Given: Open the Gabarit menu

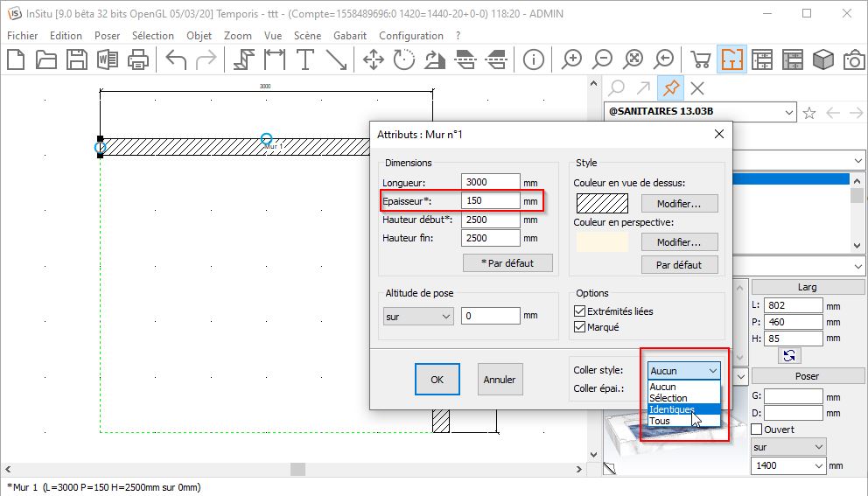Looking at the screenshot, I should click(x=350, y=36).
